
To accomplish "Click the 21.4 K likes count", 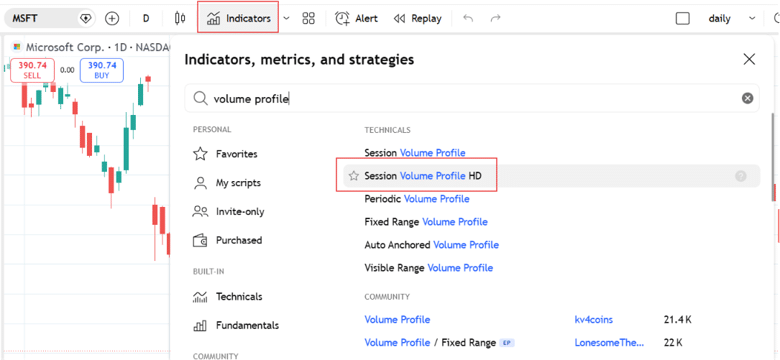I will click(x=678, y=320).
